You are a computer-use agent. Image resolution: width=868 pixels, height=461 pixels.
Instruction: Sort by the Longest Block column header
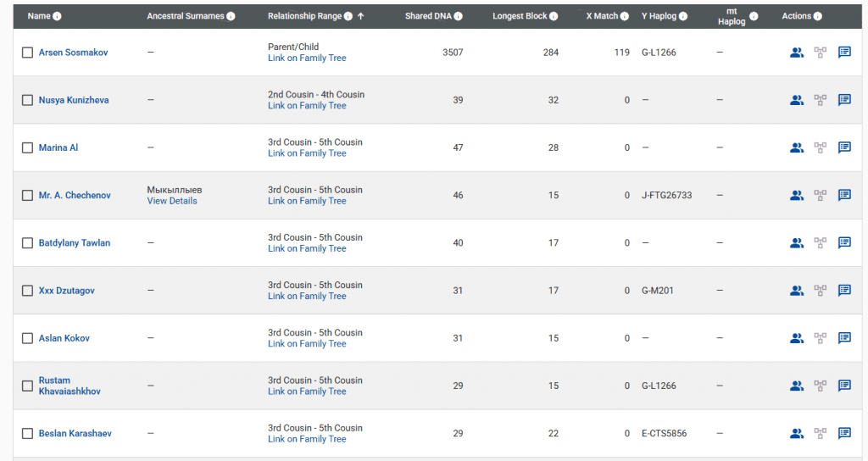[520, 16]
